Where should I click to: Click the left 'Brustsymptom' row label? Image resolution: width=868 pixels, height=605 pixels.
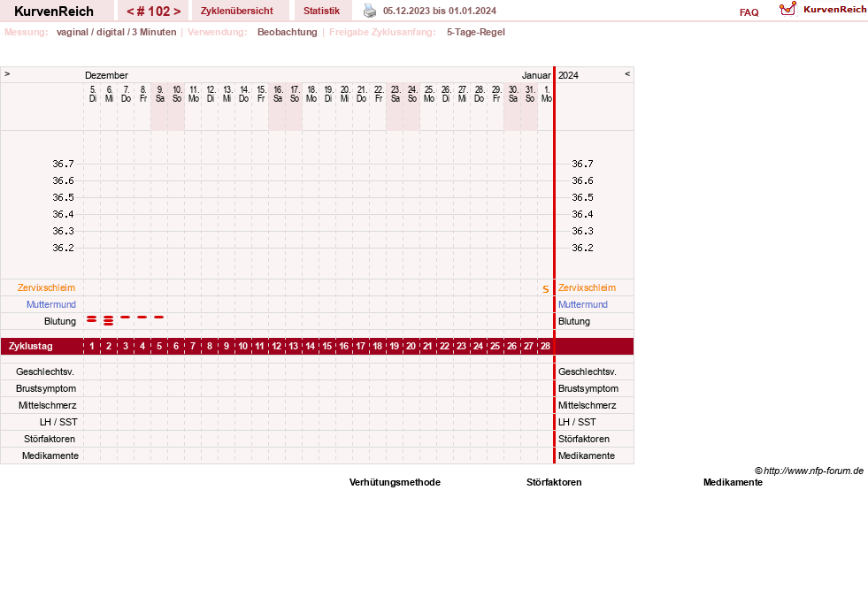click(46, 388)
